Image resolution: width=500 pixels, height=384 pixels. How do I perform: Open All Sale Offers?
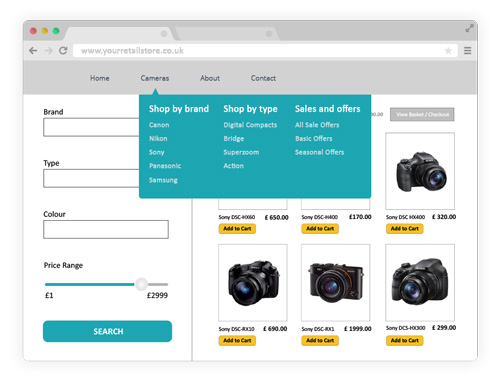317,125
